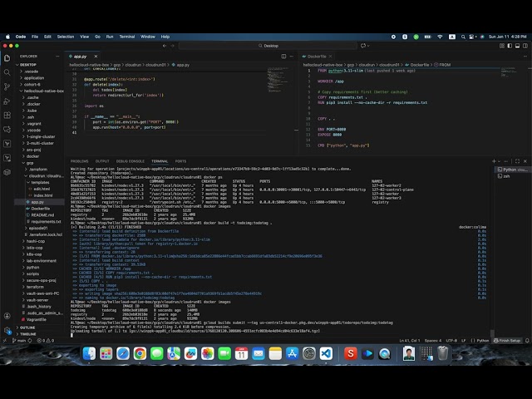The width and height of the screenshot is (532, 399).
Task: Open the Extensions view in activity bar
Action: [7, 116]
